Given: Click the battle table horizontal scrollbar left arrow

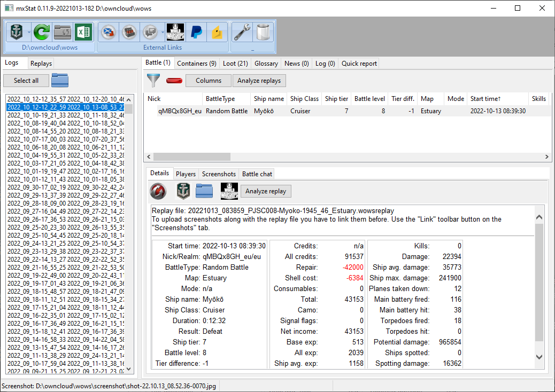Looking at the screenshot, I should 149,156.
